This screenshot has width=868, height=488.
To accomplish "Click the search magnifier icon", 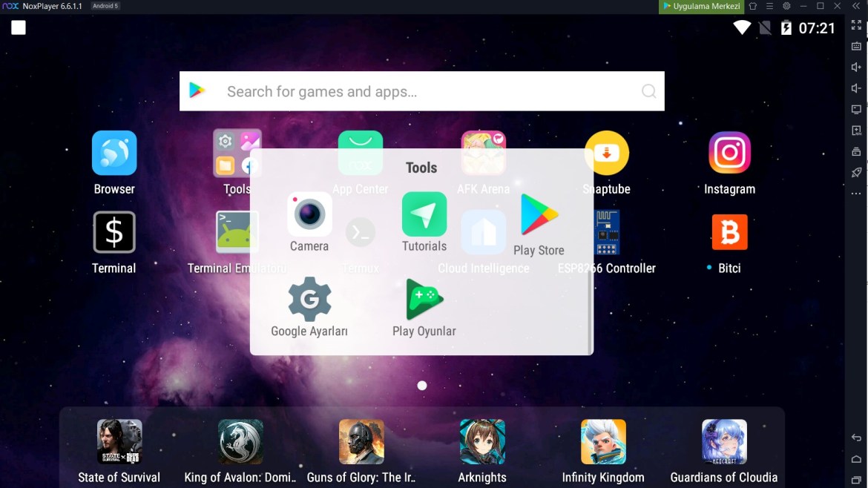I will point(648,91).
